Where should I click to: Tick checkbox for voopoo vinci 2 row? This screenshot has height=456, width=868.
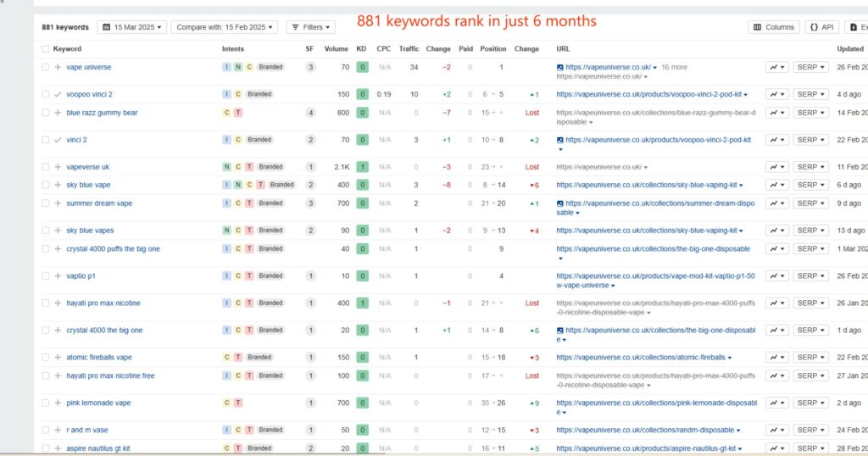tap(46, 94)
